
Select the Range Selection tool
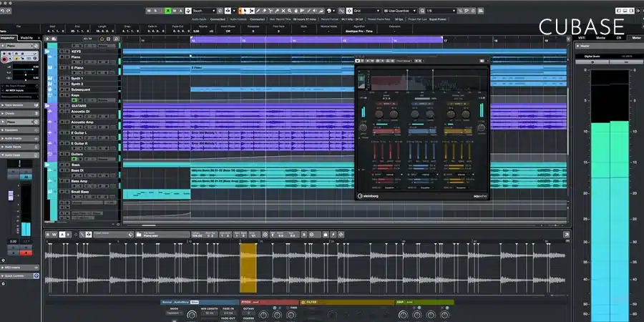(252, 10)
